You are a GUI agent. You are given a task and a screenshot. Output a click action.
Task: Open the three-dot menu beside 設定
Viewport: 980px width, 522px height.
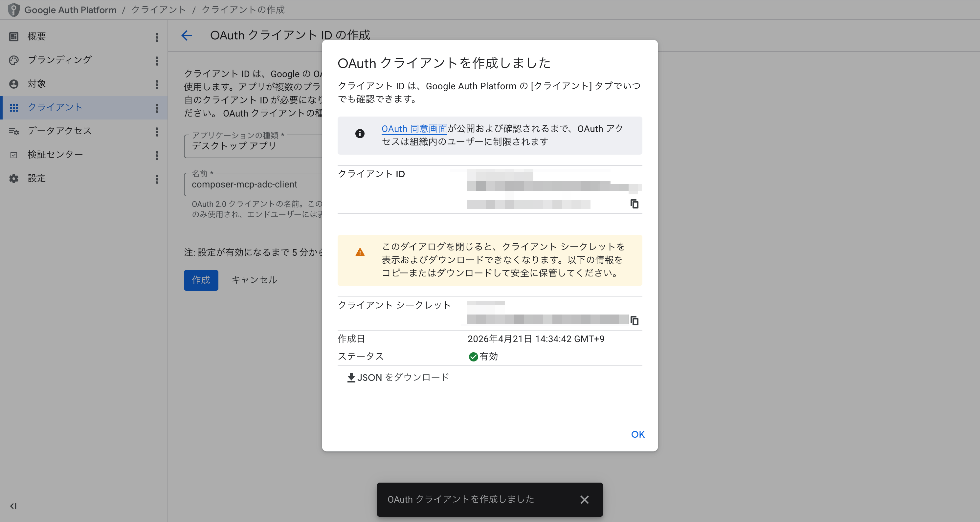157,179
